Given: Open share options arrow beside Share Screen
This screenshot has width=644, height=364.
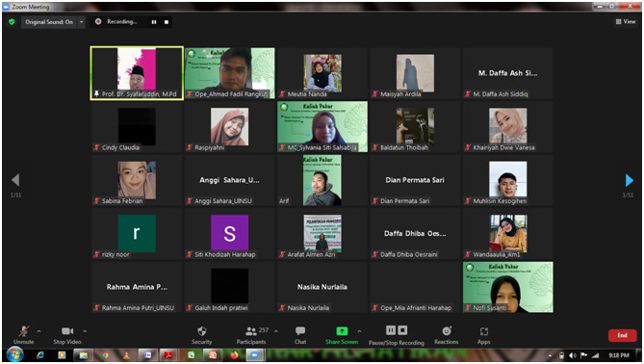Looking at the screenshot, I should [x=359, y=330].
